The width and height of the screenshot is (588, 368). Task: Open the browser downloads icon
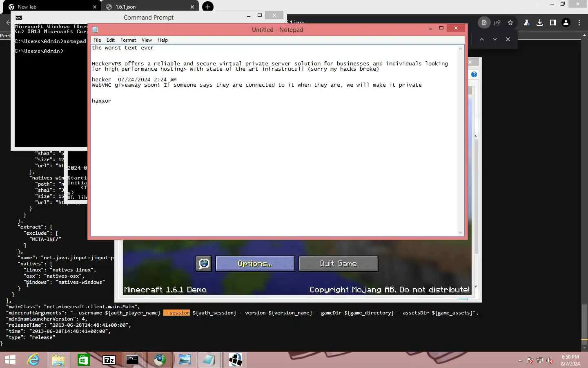540,23
